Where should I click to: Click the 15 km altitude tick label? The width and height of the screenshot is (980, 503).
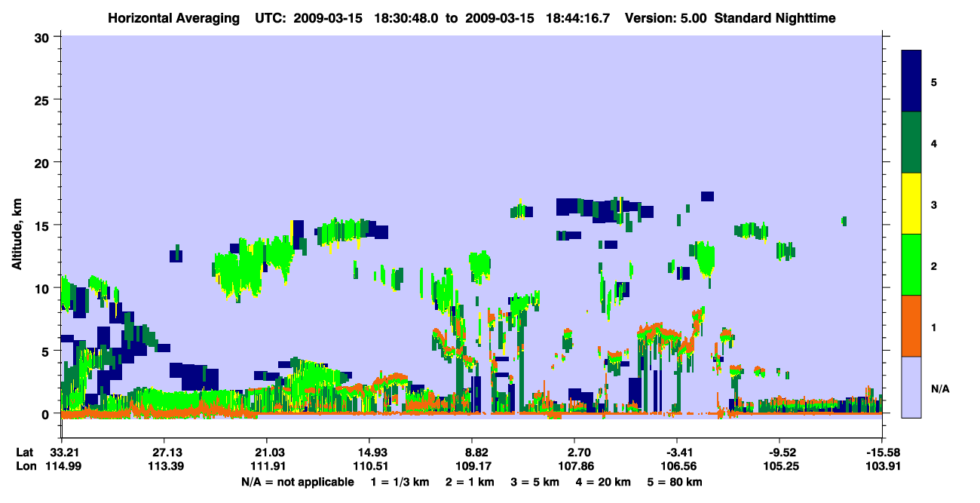[x=43, y=225]
